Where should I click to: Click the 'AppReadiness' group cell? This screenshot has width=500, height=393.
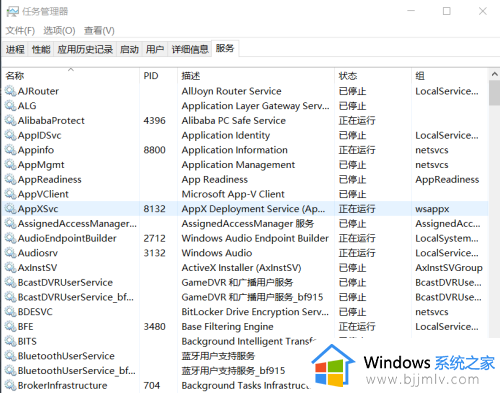447,179
